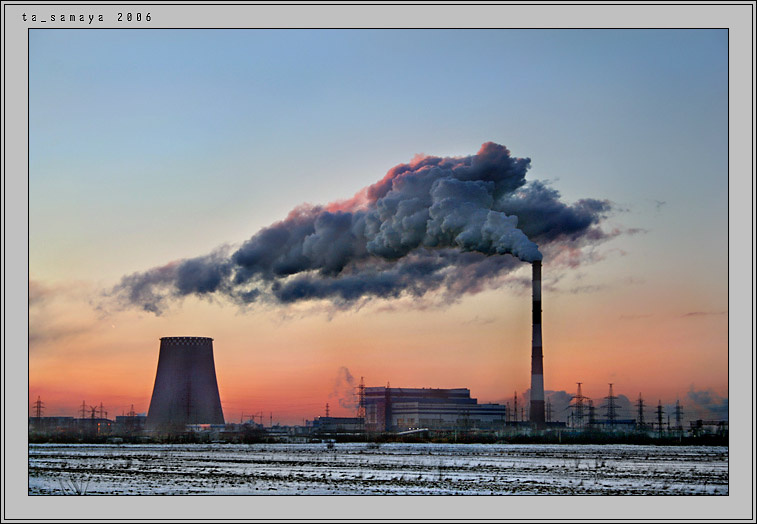757x524 pixels.
Task: Select the cooling tower's top rim
Action: [186, 340]
